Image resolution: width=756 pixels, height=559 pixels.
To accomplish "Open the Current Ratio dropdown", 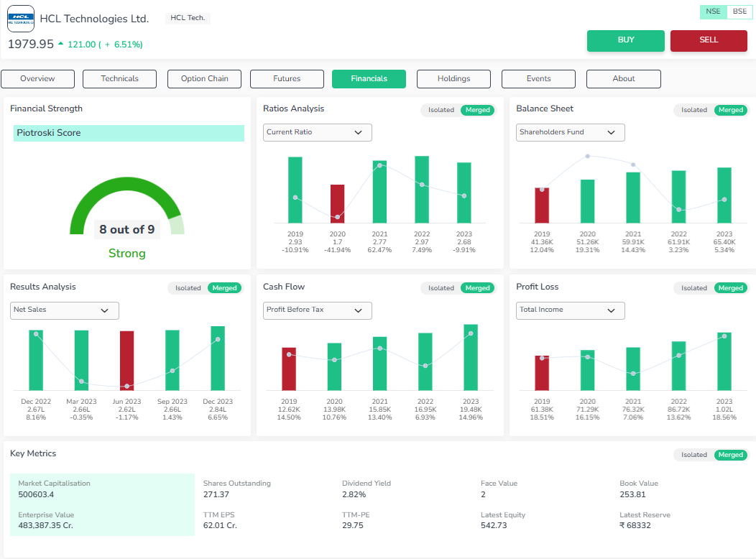I will pyautogui.click(x=317, y=132).
